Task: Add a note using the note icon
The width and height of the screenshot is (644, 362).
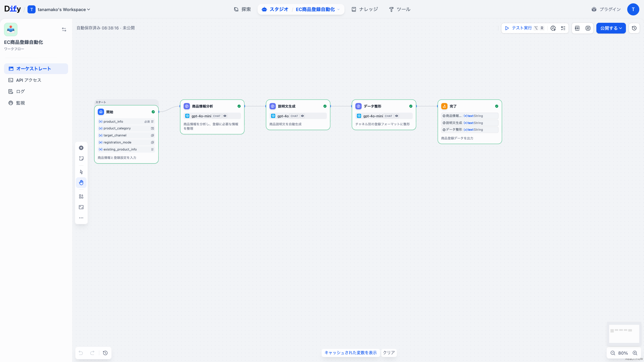Action: pyautogui.click(x=81, y=158)
